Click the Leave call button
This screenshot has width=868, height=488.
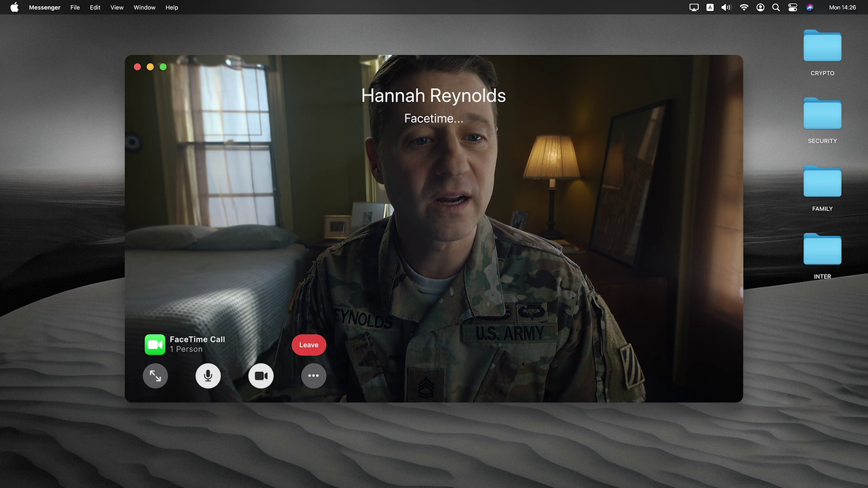[x=309, y=344]
